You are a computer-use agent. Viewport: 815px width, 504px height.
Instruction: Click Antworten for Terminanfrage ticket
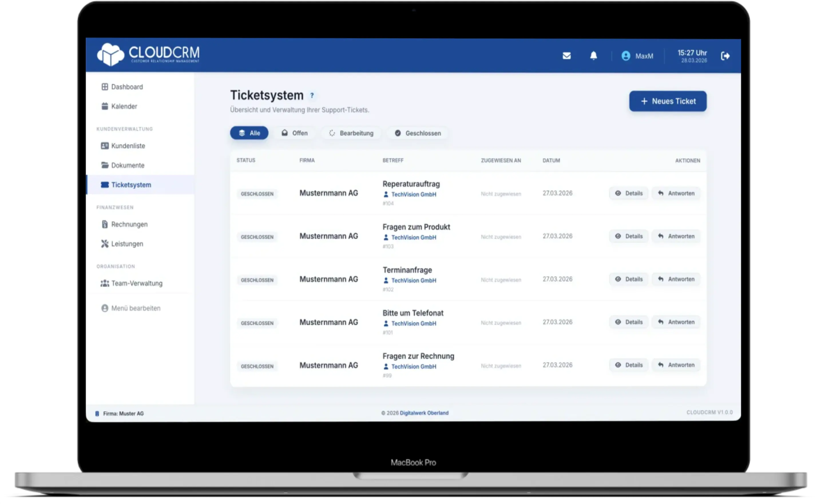point(676,279)
